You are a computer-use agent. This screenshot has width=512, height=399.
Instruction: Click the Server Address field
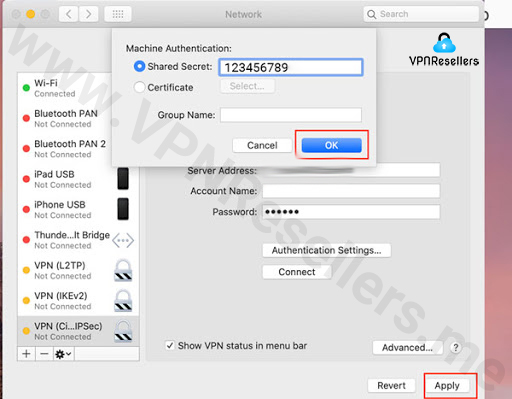351,170
